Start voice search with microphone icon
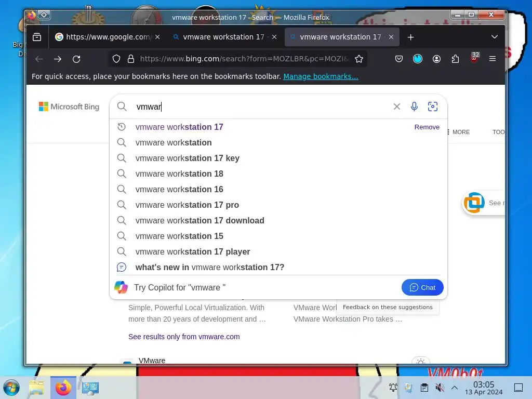 click(414, 107)
